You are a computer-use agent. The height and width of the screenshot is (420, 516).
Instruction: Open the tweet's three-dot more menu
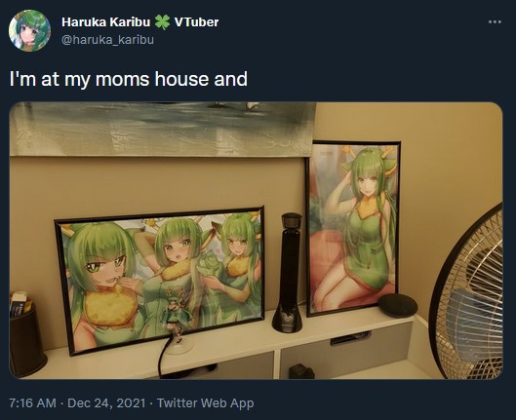(495, 22)
